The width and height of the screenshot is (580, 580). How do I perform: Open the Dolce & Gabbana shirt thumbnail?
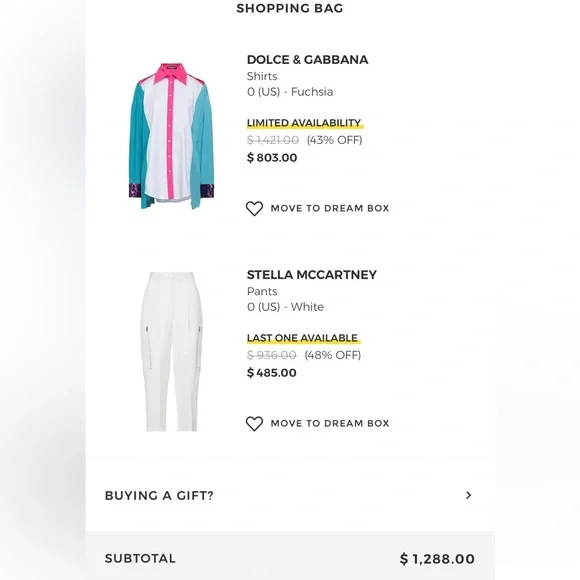click(x=171, y=136)
